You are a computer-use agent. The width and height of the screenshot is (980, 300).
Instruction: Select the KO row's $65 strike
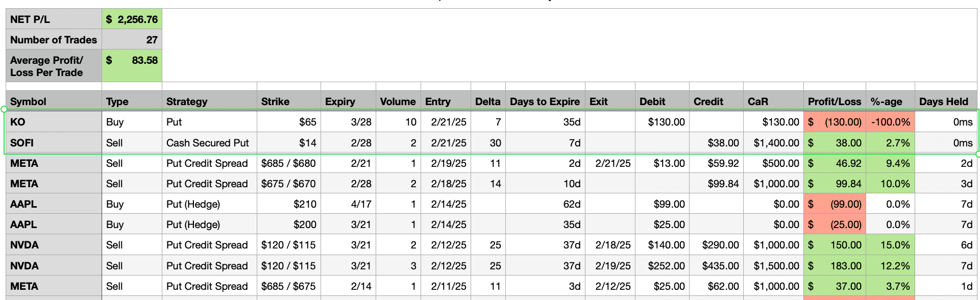pyautogui.click(x=289, y=122)
